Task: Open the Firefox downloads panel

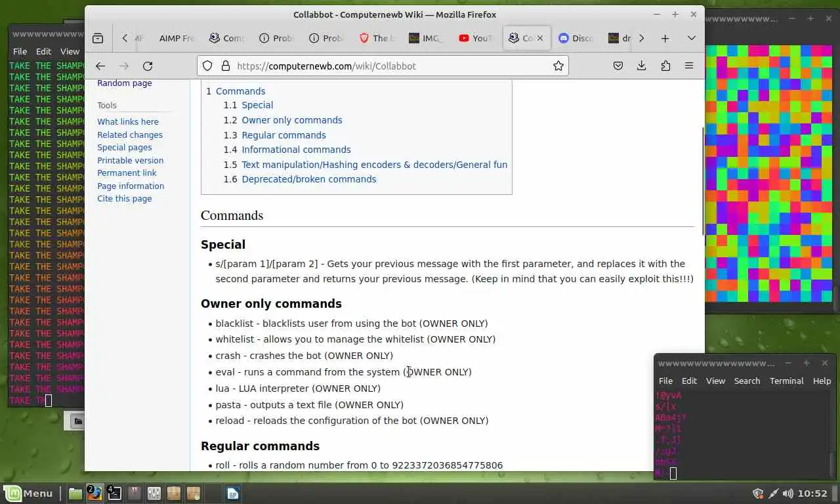Action: (x=641, y=66)
